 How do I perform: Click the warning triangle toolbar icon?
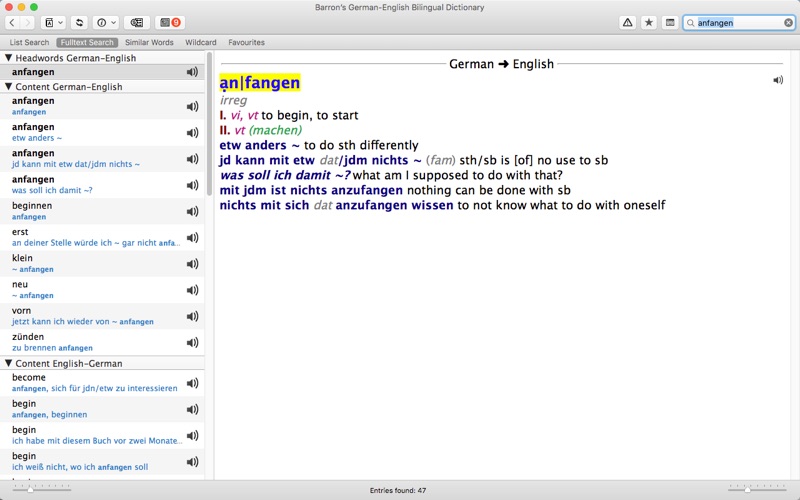[628, 22]
